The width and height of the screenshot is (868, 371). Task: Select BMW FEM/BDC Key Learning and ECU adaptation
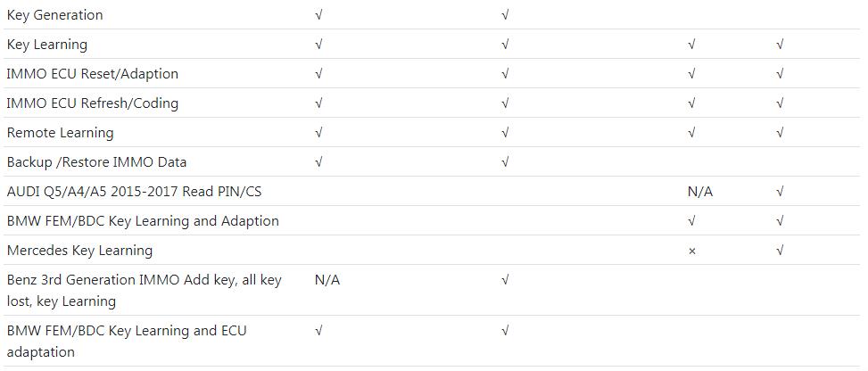(x=127, y=341)
